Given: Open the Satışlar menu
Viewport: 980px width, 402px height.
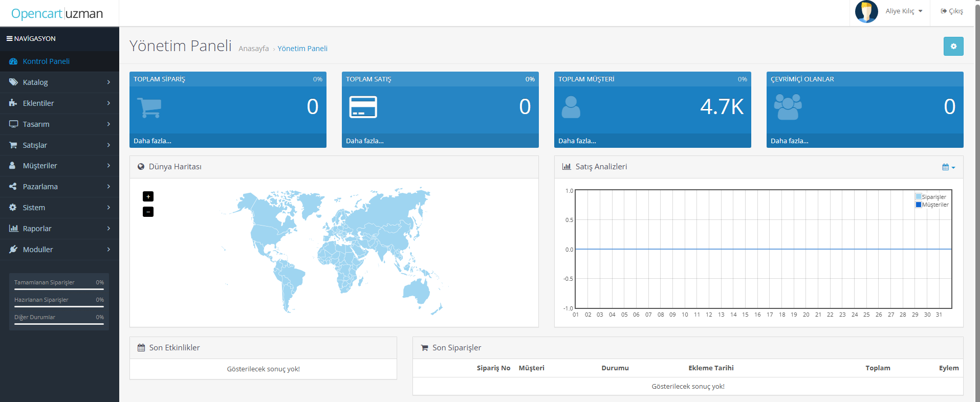Looking at the screenshot, I should [59, 145].
